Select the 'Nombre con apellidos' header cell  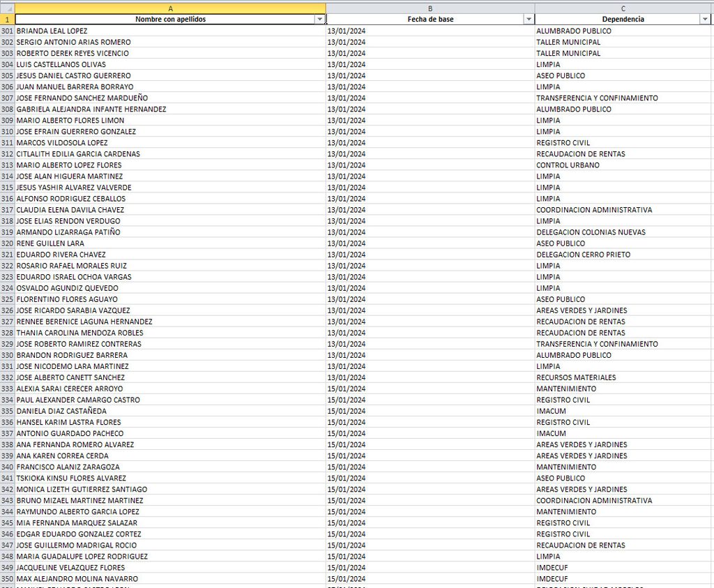[170, 19]
